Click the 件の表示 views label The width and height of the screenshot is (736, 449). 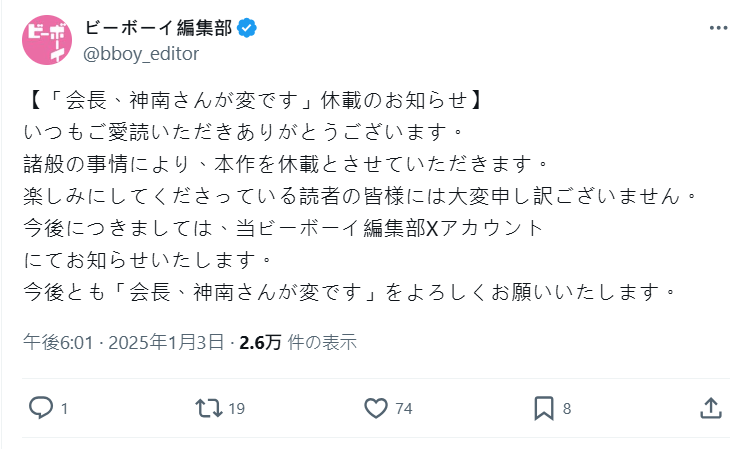tap(321, 343)
